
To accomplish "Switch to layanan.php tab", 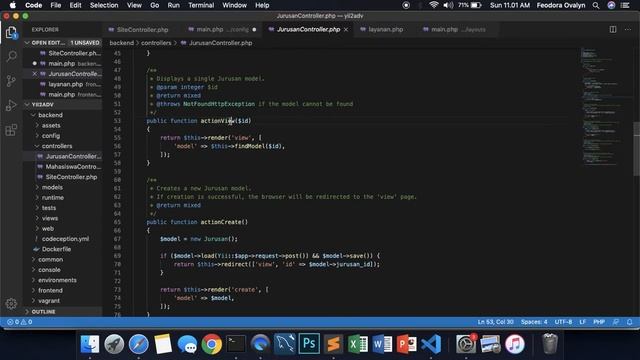I will [x=385, y=29].
